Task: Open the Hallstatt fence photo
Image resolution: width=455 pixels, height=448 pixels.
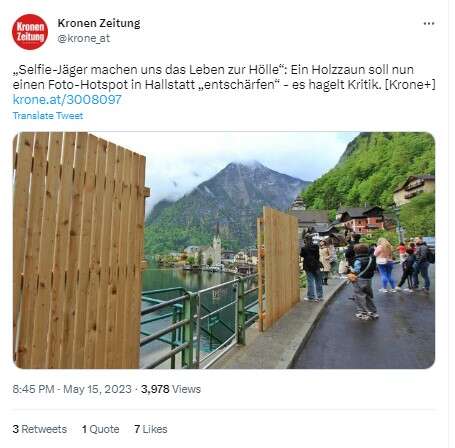Action: [x=224, y=250]
